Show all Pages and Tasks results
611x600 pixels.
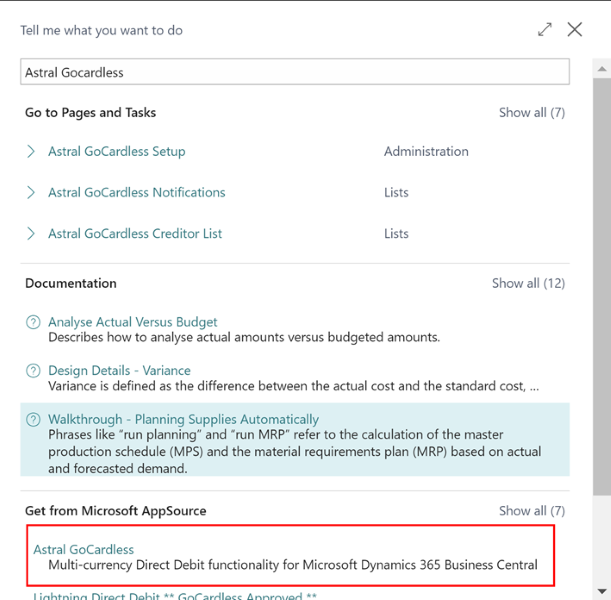(x=531, y=113)
